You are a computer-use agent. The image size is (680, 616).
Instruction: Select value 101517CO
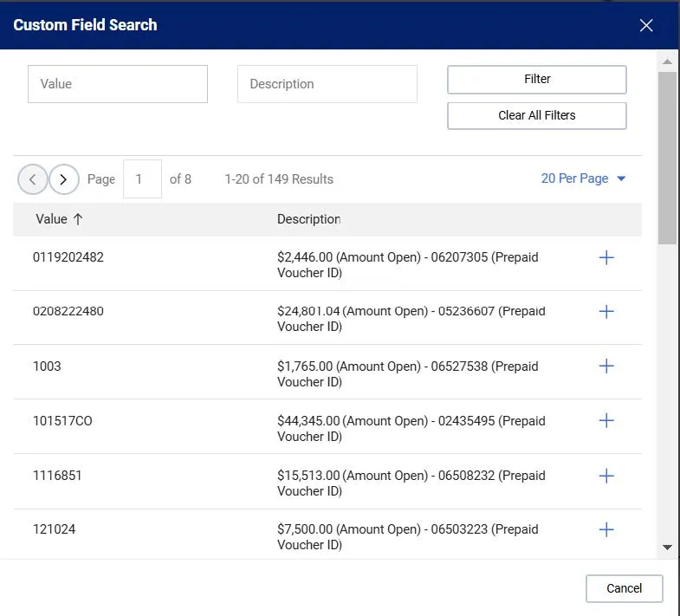(x=62, y=421)
